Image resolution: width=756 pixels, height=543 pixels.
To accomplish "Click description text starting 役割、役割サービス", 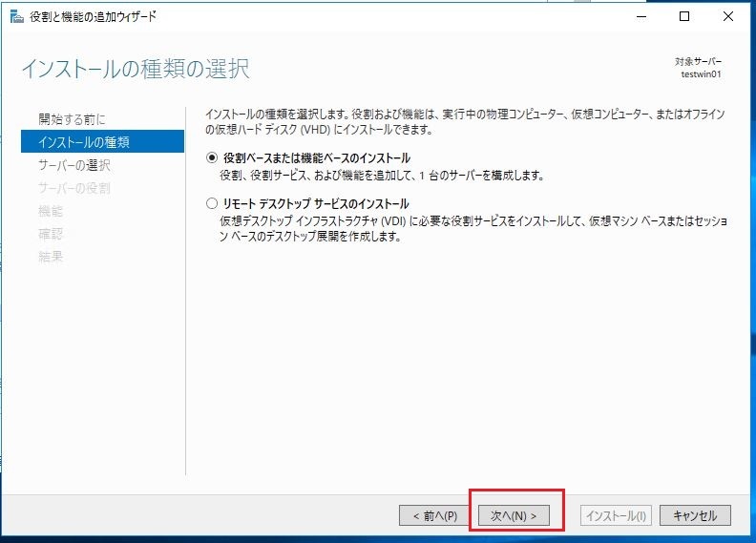I will coord(382,176).
